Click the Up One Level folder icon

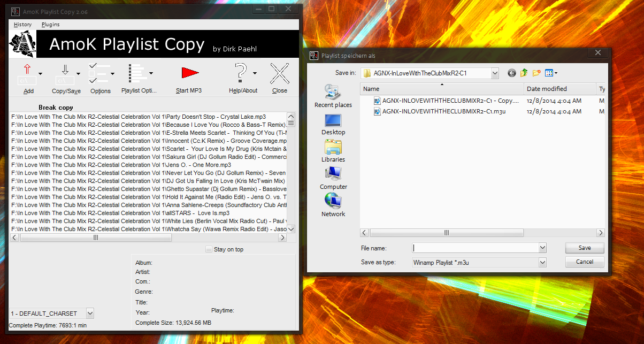tap(524, 73)
